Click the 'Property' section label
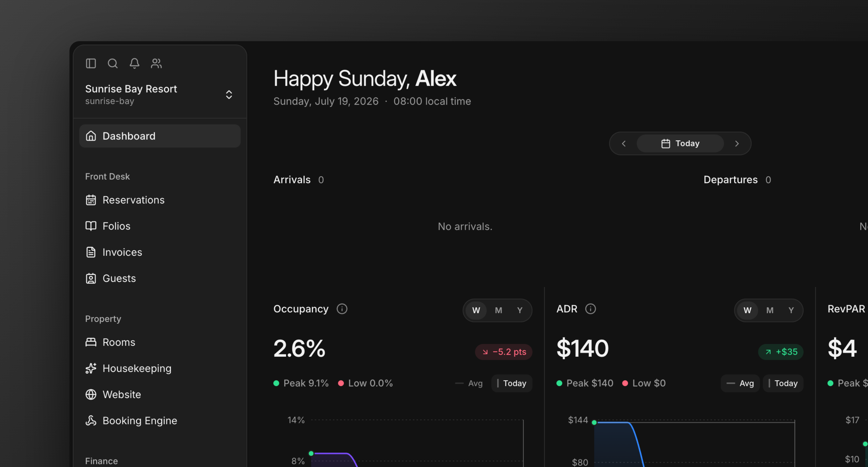 pyautogui.click(x=103, y=319)
